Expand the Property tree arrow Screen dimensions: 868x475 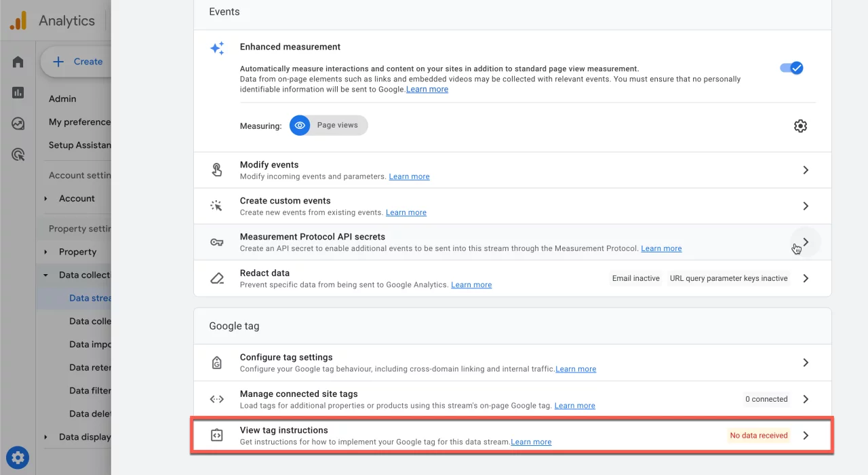click(x=46, y=252)
